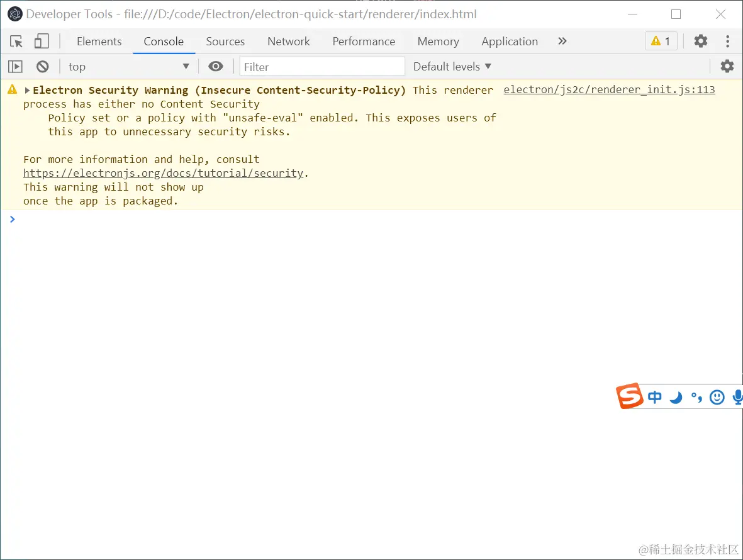Open the top JavaScript context dropdown
This screenshot has width=743, height=560.
point(128,67)
